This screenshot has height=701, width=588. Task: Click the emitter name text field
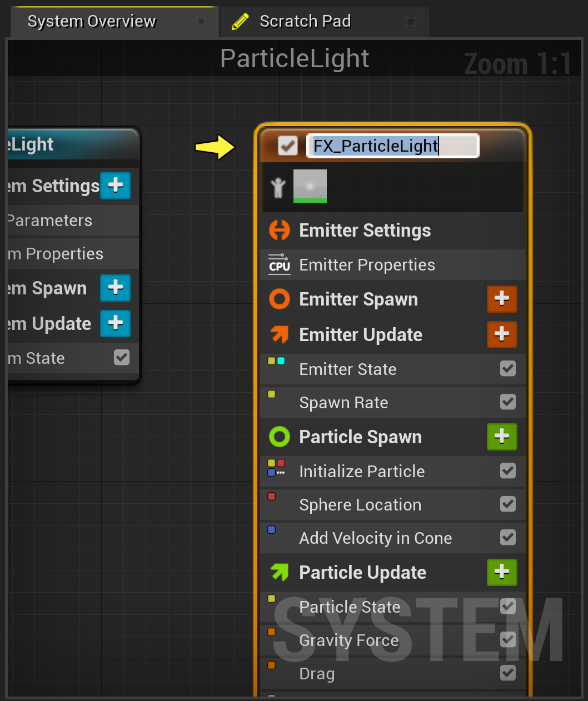(x=392, y=146)
